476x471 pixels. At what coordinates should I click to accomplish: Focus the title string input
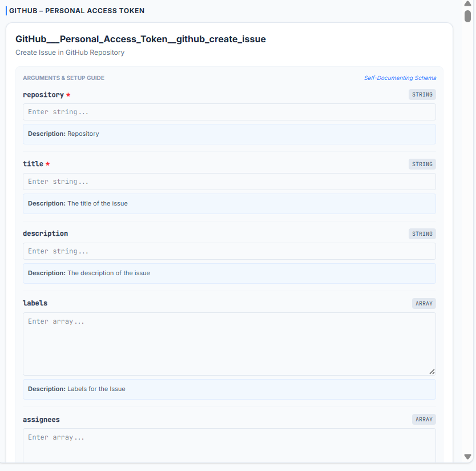pos(229,182)
